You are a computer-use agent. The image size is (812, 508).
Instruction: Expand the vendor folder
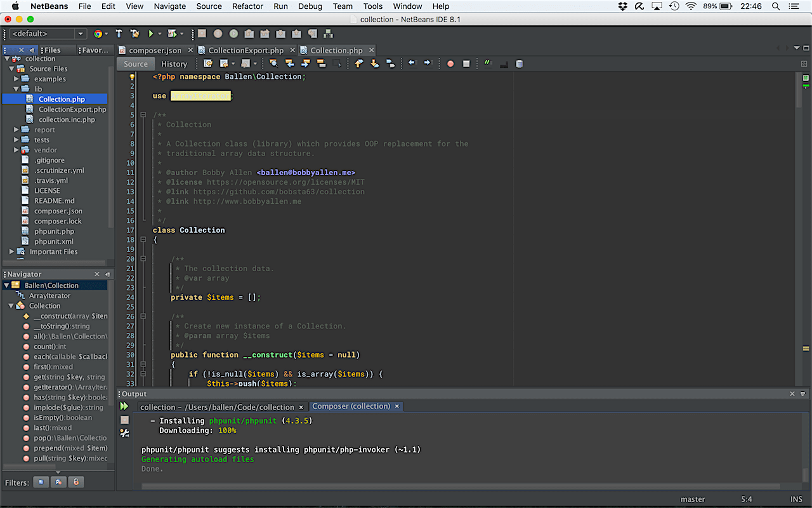(x=16, y=150)
